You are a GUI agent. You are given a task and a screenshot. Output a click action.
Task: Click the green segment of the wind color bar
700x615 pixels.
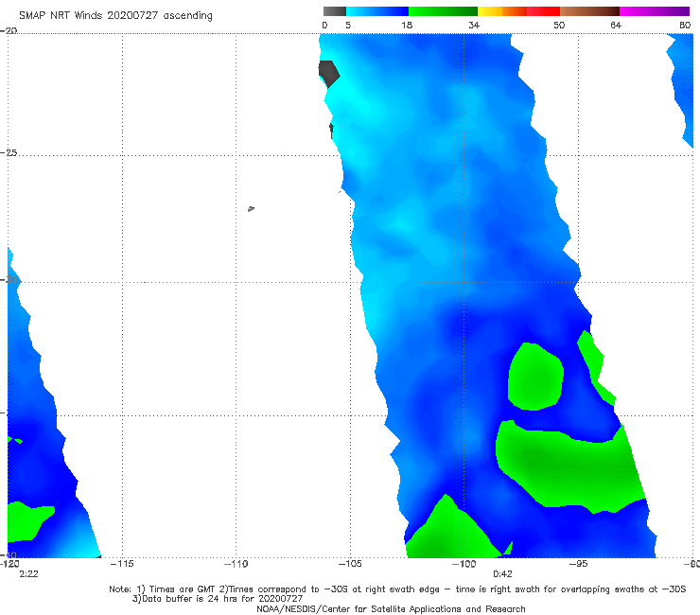tap(443, 11)
